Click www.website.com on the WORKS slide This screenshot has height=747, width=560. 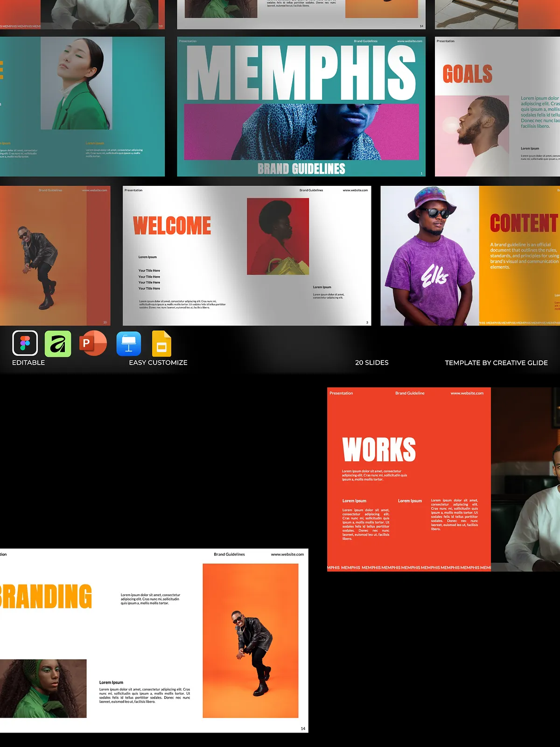coord(467,393)
